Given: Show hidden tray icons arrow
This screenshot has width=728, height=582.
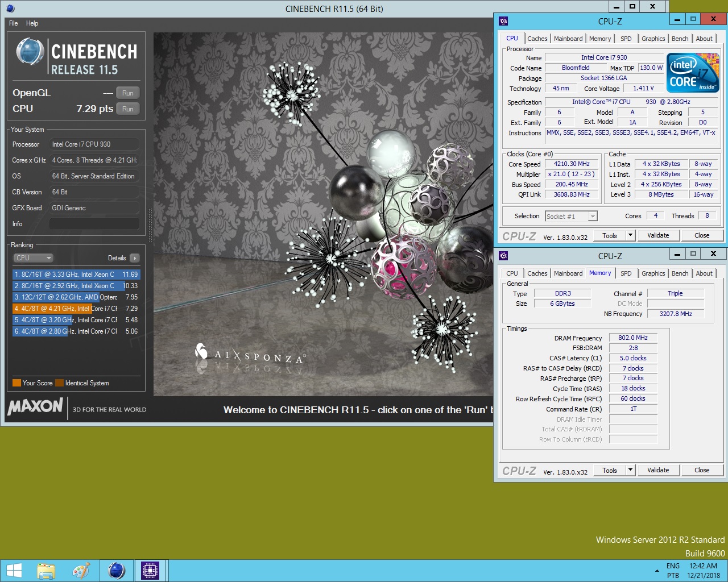Looking at the screenshot, I should pos(657,570).
